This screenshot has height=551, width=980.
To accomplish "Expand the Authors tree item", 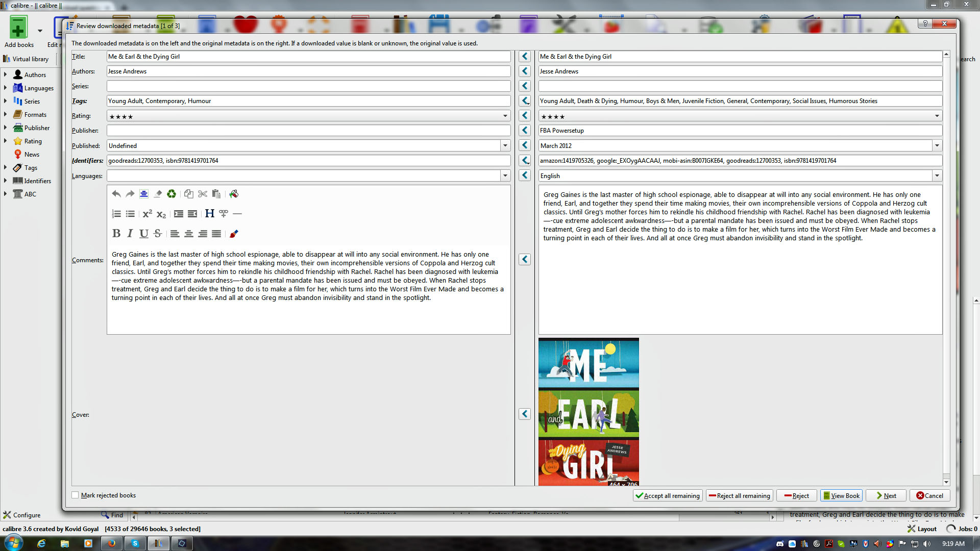I will tap(6, 74).
